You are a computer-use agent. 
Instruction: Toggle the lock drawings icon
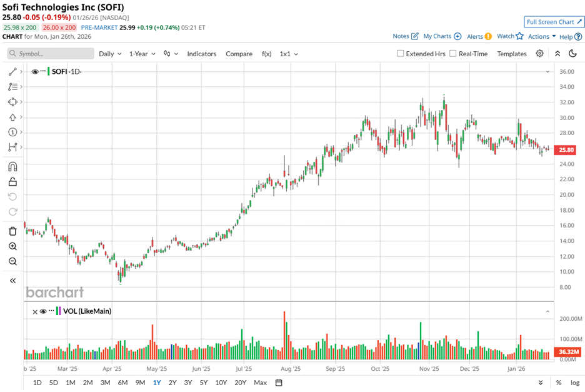[x=12, y=182]
